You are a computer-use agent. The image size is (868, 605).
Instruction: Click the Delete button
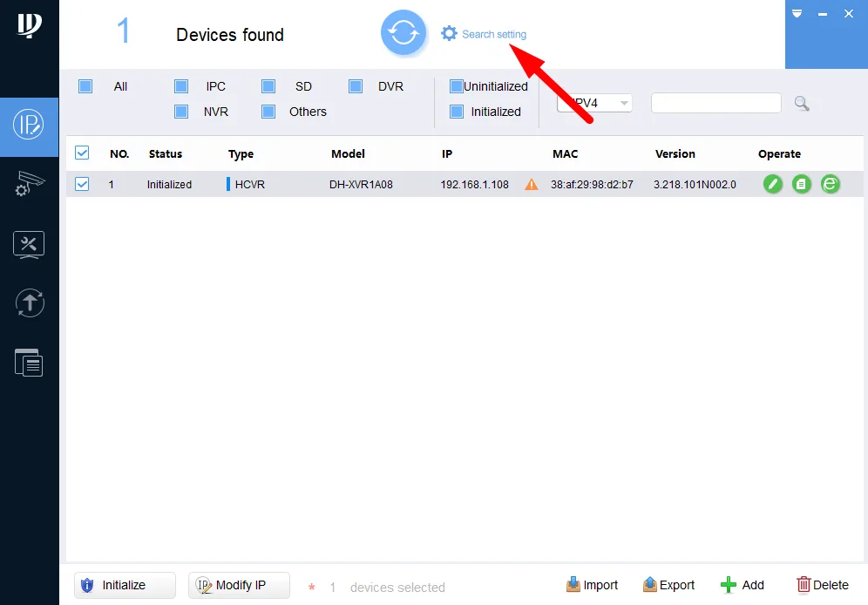[x=823, y=585]
